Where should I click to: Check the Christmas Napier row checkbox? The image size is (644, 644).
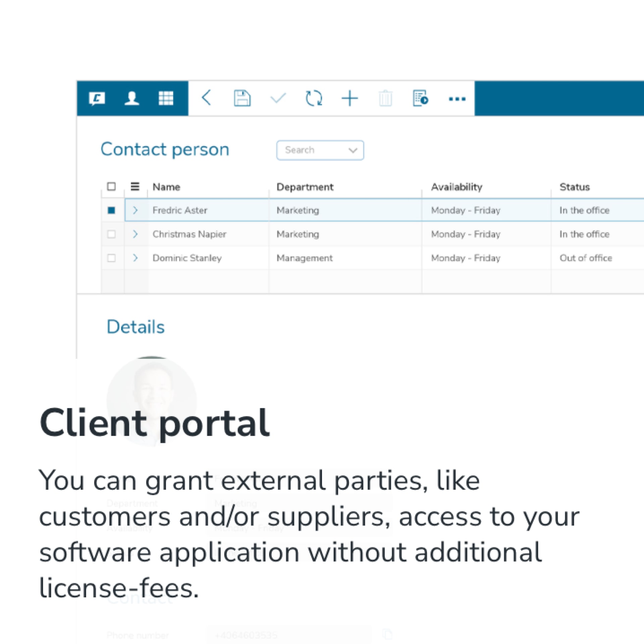coord(111,234)
